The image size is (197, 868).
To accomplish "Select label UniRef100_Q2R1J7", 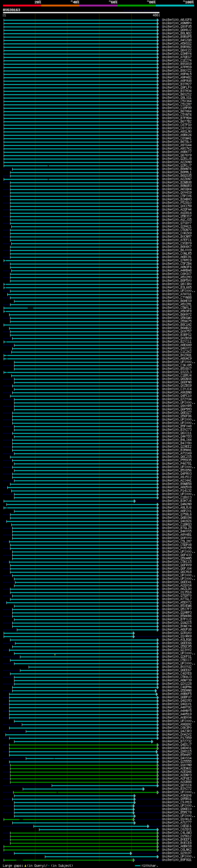I will click(177, 165).
